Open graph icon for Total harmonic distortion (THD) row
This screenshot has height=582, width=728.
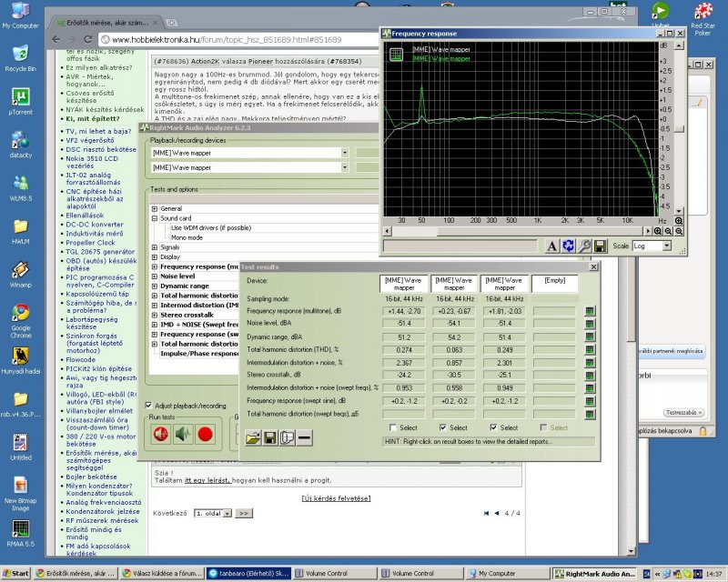click(590, 349)
